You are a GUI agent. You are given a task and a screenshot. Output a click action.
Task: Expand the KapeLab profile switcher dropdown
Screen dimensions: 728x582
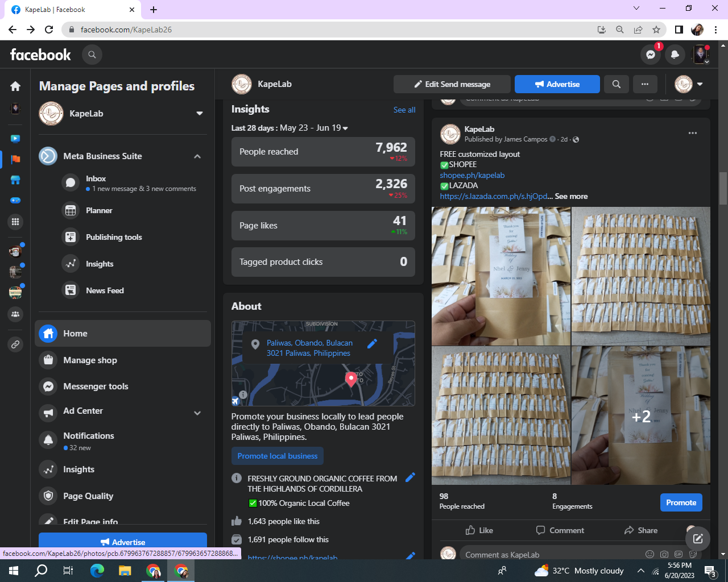pyautogui.click(x=200, y=114)
